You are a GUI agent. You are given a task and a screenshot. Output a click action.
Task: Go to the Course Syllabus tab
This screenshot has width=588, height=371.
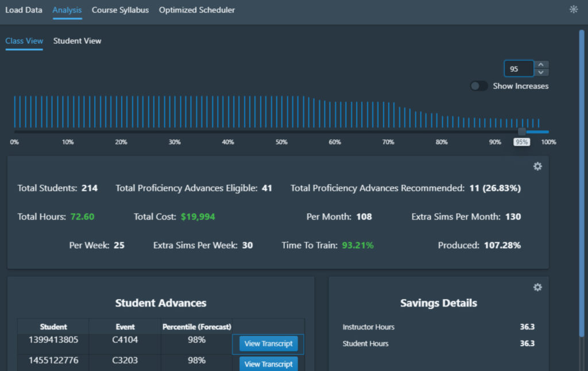point(120,10)
